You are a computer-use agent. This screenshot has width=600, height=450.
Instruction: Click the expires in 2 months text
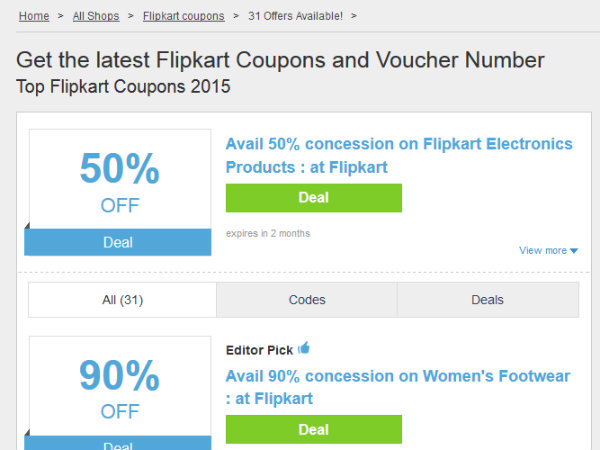click(x=268, y=233)
